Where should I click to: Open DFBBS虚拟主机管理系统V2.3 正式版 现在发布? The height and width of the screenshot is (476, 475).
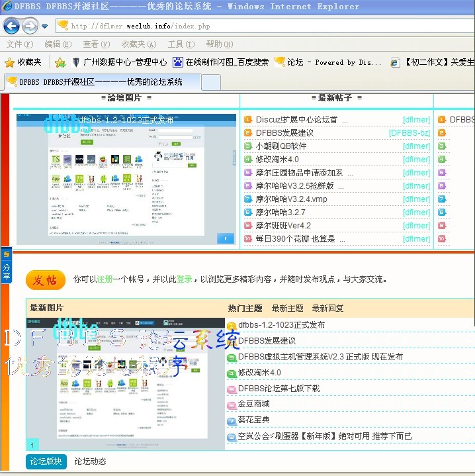(320, 357)
